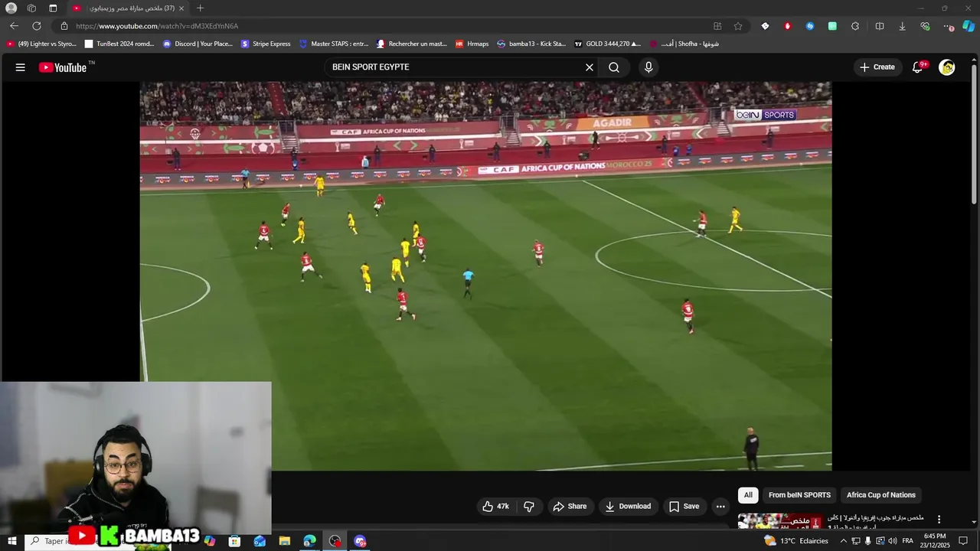Open the Master STAPS bookmark
This screenshot has height=551, width=980.
coord(334,44)
